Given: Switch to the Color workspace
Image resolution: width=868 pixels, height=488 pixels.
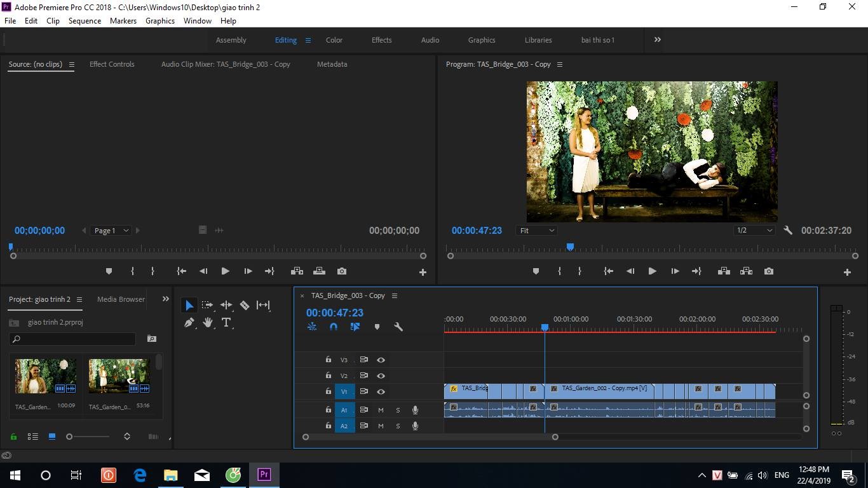Looking at the screenshot, I should (x=334, y=40).
